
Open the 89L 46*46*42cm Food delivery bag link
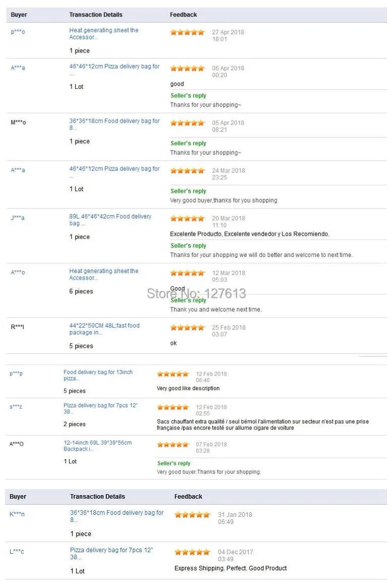click(x=110, y=220)
